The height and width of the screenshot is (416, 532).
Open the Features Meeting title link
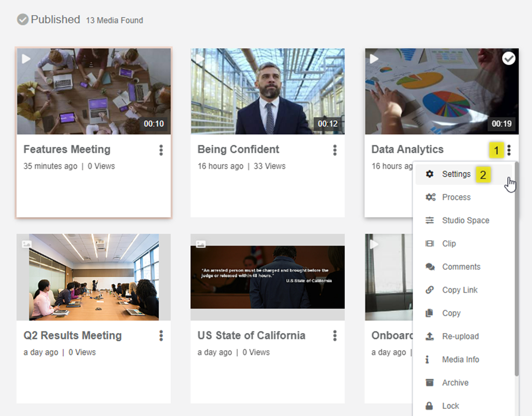coord(67,150)
